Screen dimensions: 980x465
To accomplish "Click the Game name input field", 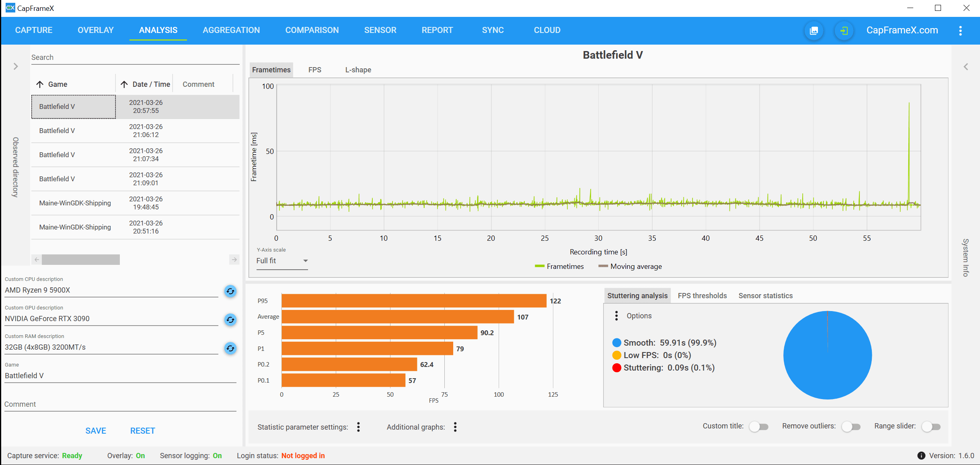I will coord(120,375).
